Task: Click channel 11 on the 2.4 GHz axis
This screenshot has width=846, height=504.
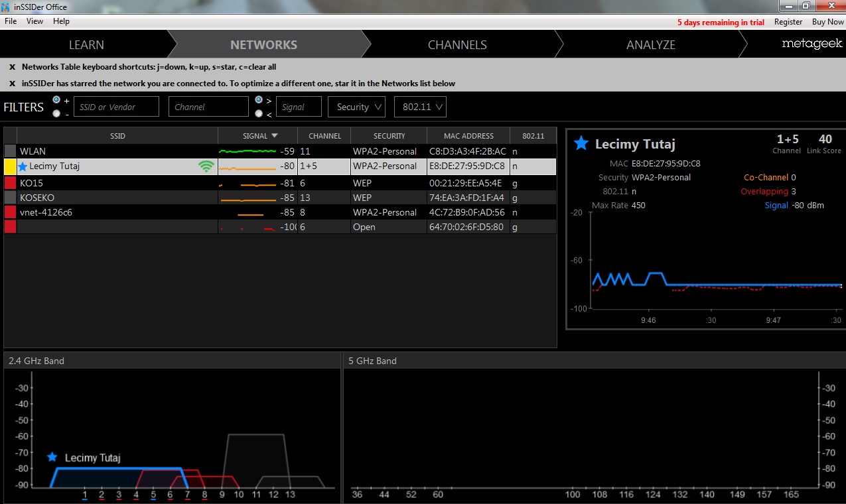Action: point(256,495)
